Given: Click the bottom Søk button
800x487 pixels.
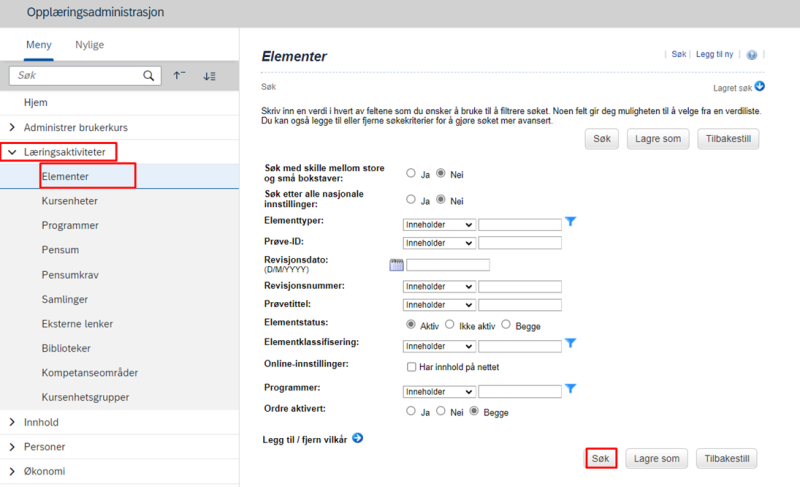Looking at the screenshot, I should click(601, 458).
